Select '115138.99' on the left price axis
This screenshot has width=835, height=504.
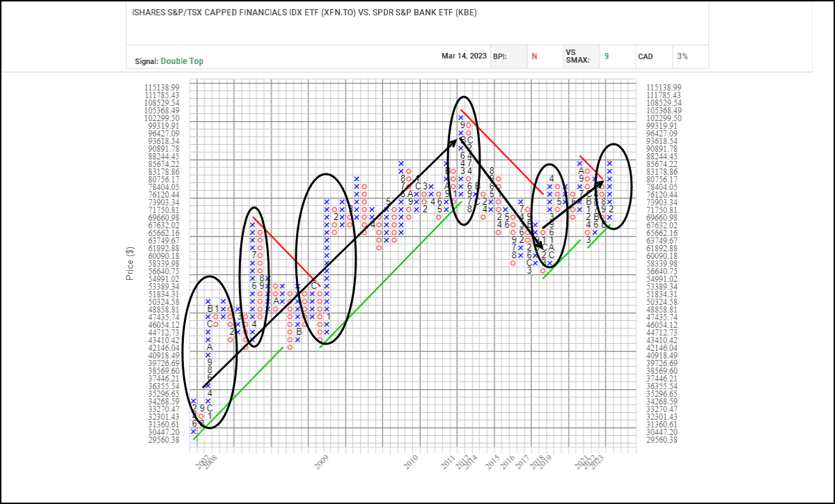pyautogui.click(x=162, y=87)
